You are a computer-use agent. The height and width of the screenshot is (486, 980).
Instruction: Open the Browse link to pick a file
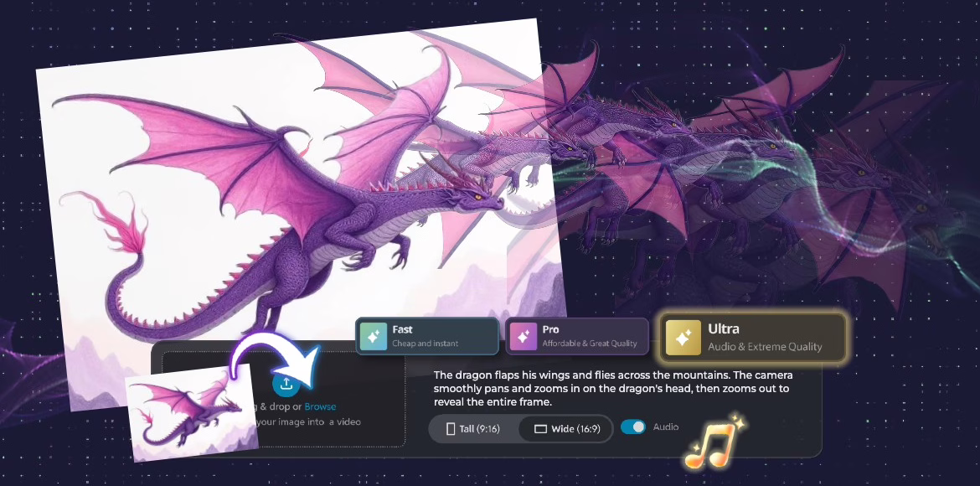pyautogui.click(x=322, y=406)
